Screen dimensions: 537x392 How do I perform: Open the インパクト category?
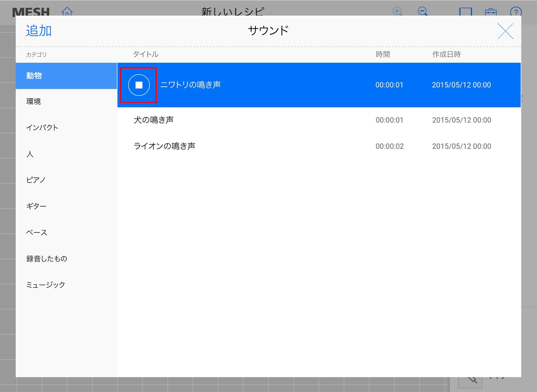(x=66, y=128)
